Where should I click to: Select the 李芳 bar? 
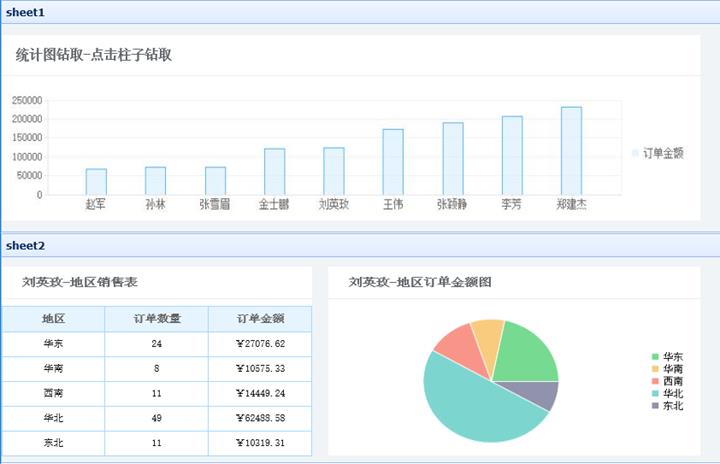[x=512, y=156]
